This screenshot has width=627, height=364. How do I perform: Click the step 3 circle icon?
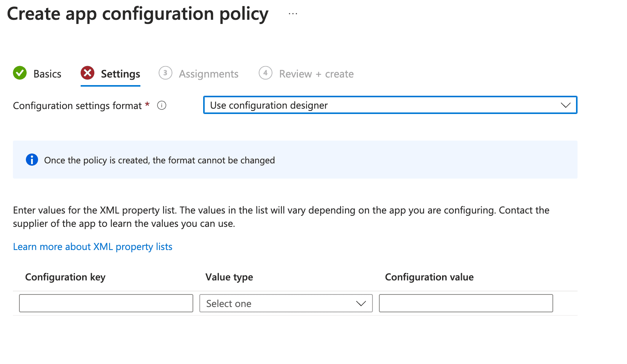[x=165, y=73]
